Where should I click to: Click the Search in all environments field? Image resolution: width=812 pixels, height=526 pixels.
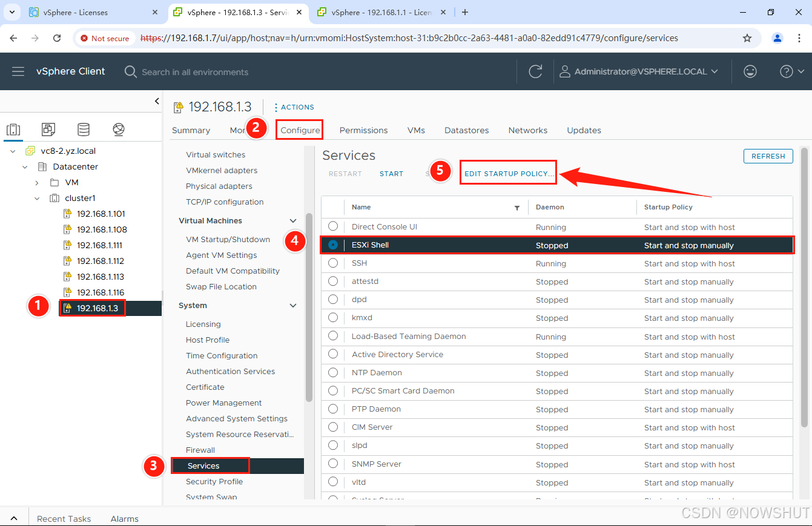[195, 71]
